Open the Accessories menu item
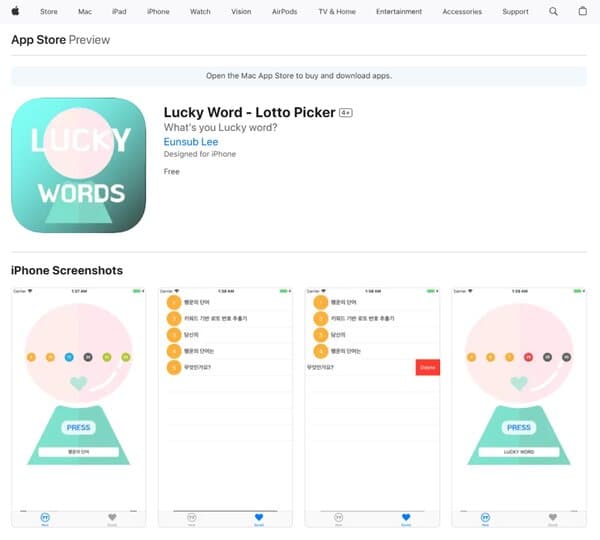The image size is (600, 540). click(462, 11)
